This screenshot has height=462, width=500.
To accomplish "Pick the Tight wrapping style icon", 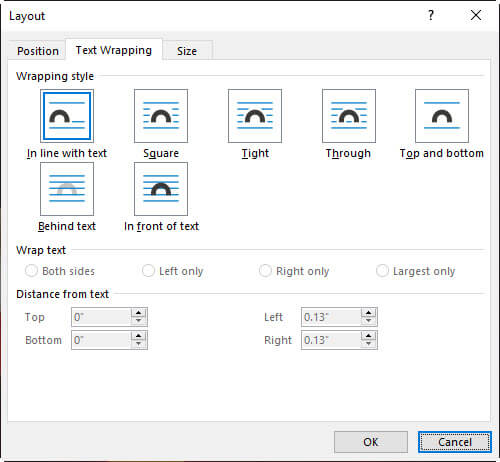I will pyautogui.click(x=255, y=116).
